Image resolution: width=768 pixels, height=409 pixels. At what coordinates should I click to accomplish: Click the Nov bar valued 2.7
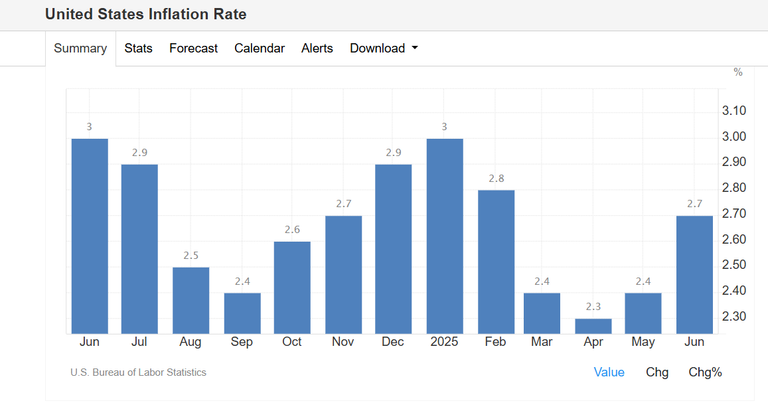click(x=343, y=275)
